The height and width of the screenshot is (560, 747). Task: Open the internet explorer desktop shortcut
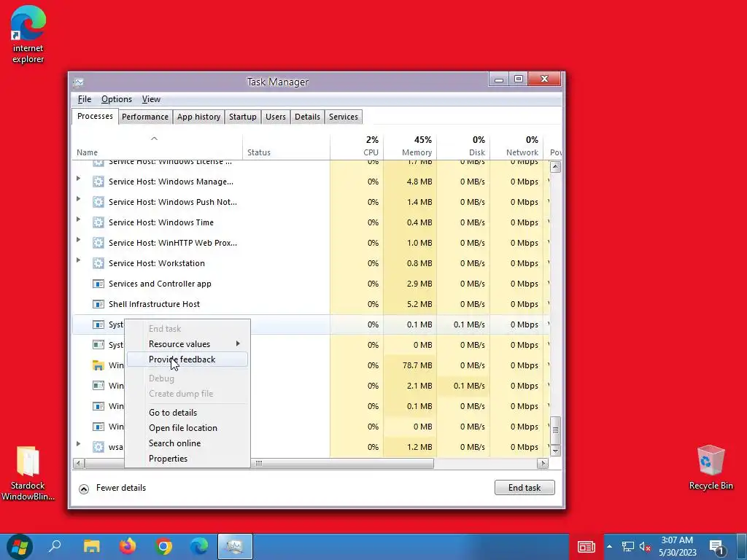coord(28,34)
